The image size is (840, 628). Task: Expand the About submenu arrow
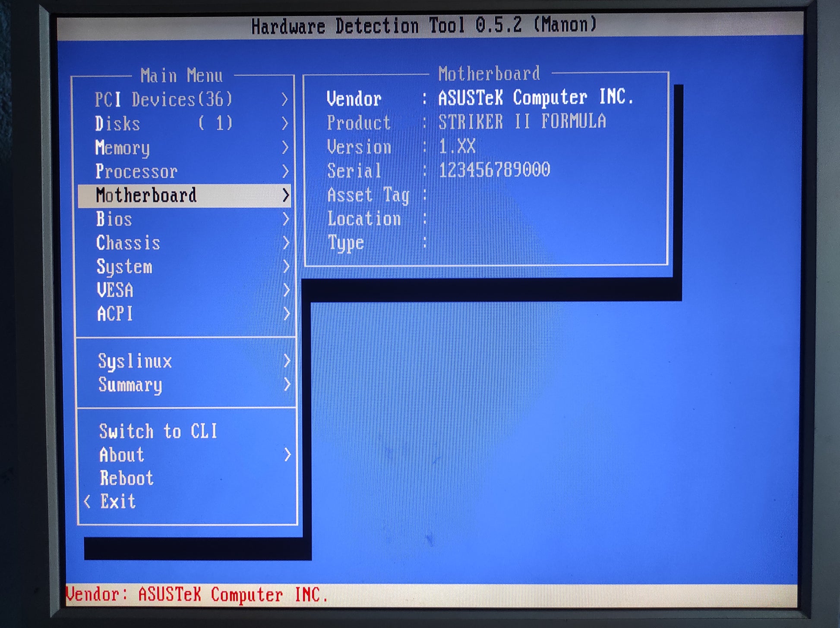pyautogui.click(x=287, y=455)
